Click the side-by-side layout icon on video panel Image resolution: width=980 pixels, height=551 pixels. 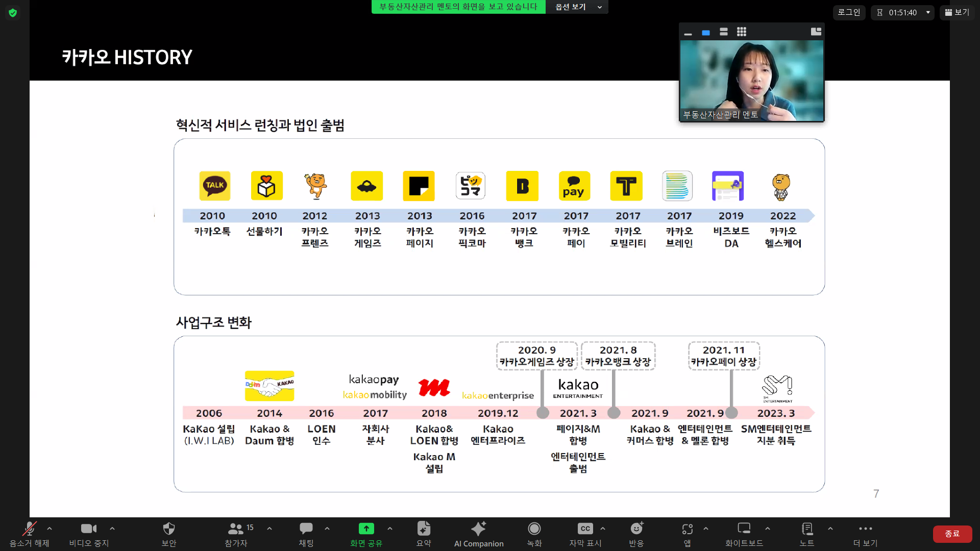click(816, 32)
